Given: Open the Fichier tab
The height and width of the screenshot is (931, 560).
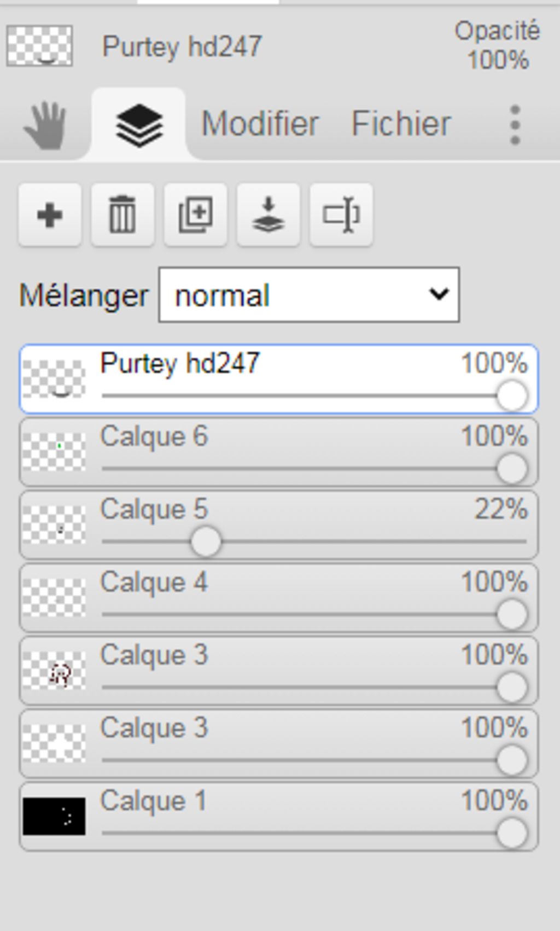Looking at the screenshot, I should [401, 124].
